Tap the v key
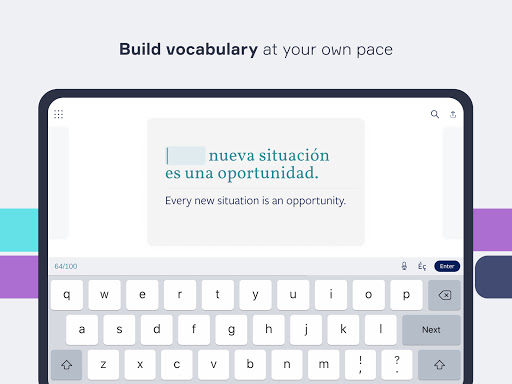The image size is (512, 384). click(x=213, y=365)
